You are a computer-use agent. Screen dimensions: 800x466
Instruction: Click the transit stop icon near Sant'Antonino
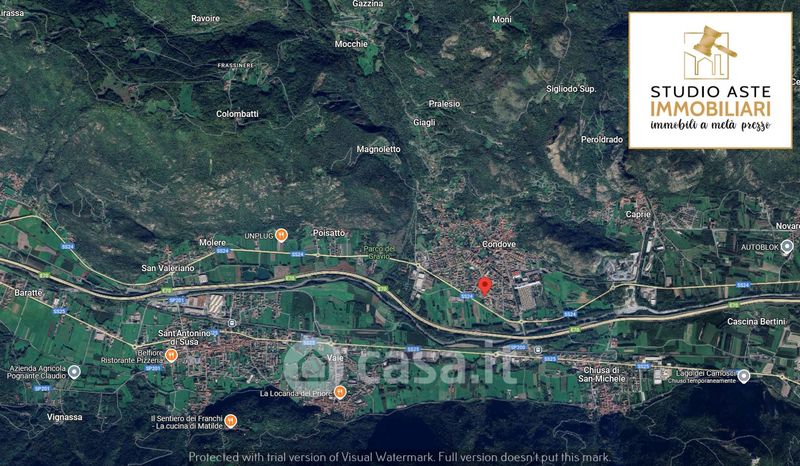coord(232,323)
